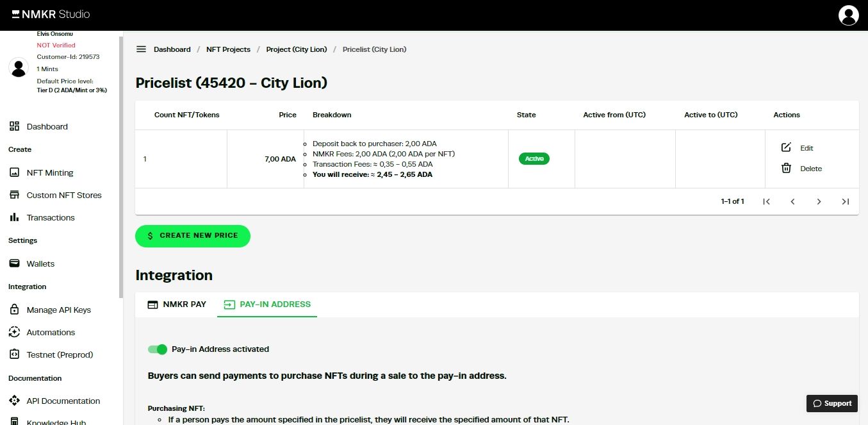
Task: Open the Support chat button
Action: tap(831, 403)
